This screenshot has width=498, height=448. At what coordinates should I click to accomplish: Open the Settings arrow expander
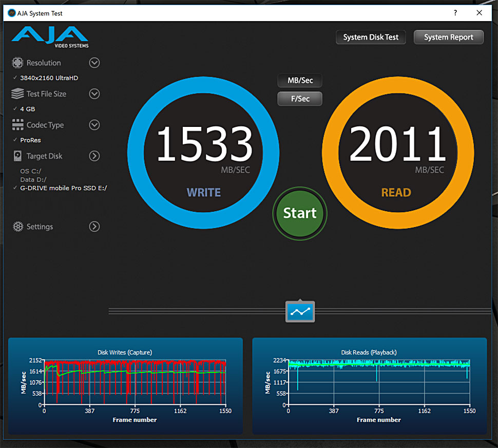pos(94,227)
